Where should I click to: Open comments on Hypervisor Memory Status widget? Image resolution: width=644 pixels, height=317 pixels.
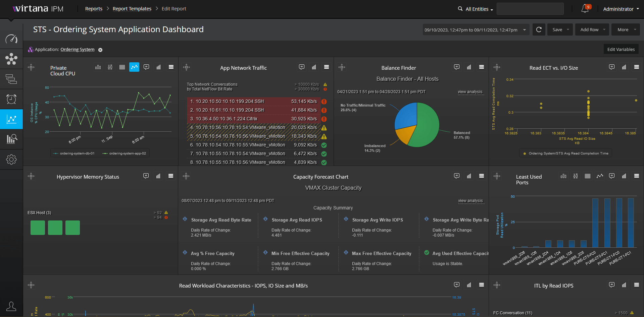(x=146, y=176)
